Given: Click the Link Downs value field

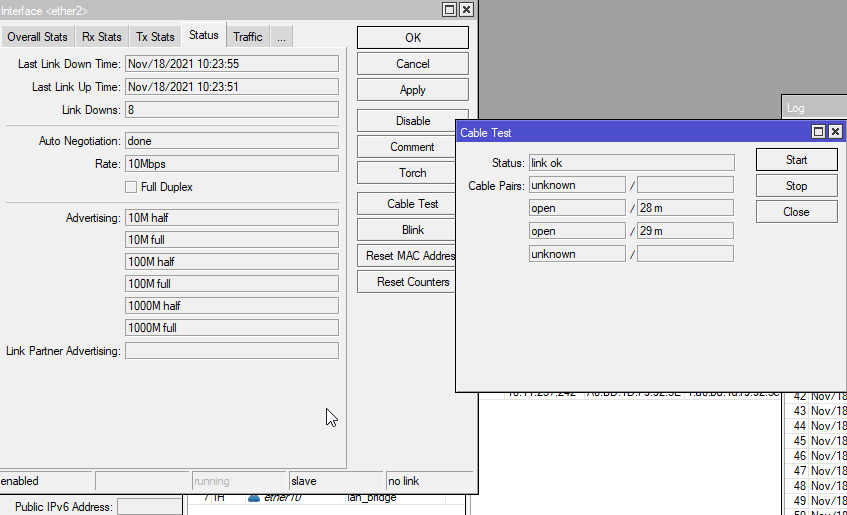Looking at the screenshot, I should pos(232,110).
